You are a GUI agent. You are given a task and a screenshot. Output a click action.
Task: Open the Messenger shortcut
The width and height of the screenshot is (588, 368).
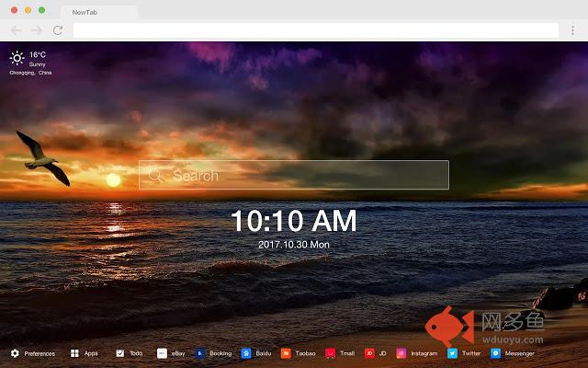point(495,353)
